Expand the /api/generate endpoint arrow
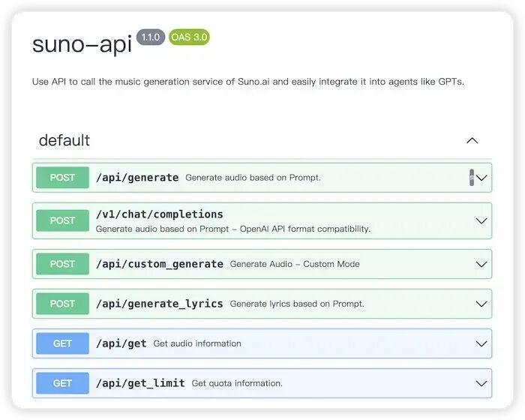 (481, 178)
